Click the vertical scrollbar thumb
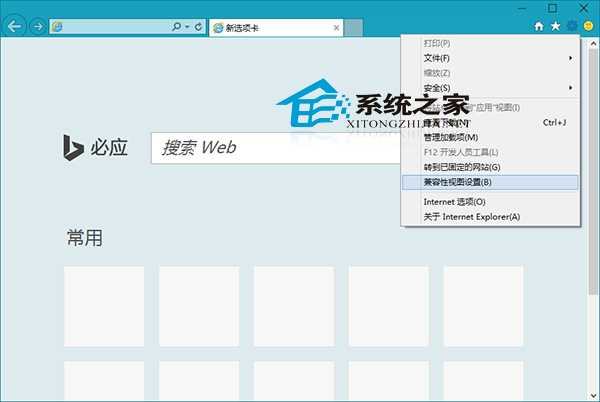The height and width of the screenshot is (402, 600). (x=593, y=171)
